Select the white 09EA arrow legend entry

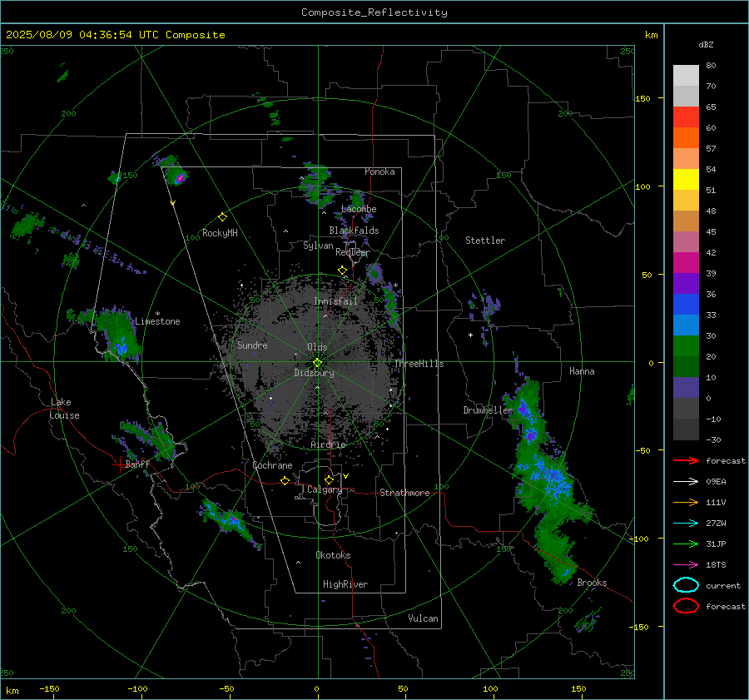click(x=686, y=481)
